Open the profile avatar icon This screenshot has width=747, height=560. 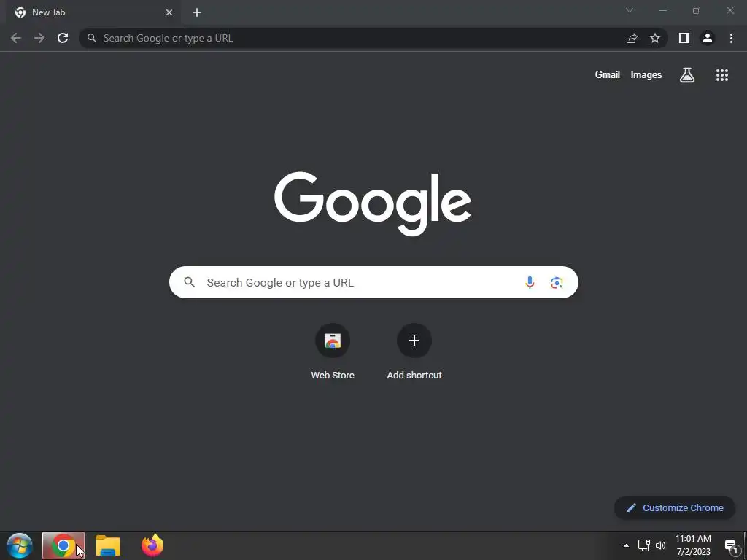[x=708, y=38]
